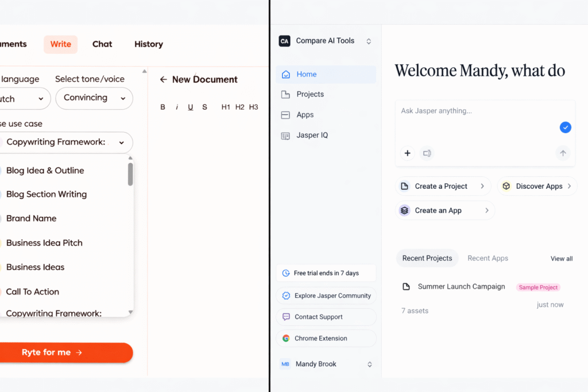Image resolution: width=588 pixels, height=392 pixels.
Task: Switch to the Chat tab
Action: click(x=102, y=44)
